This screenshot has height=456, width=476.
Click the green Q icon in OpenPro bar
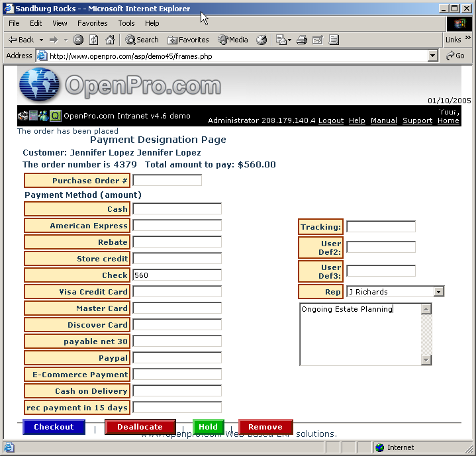click(56, 116)
